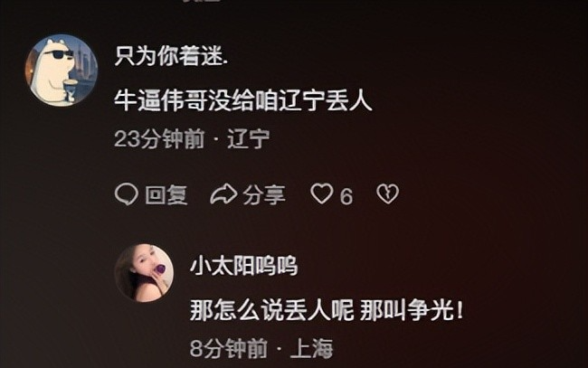Open the avatar of user 小太阳呜呜

[145, 272]
